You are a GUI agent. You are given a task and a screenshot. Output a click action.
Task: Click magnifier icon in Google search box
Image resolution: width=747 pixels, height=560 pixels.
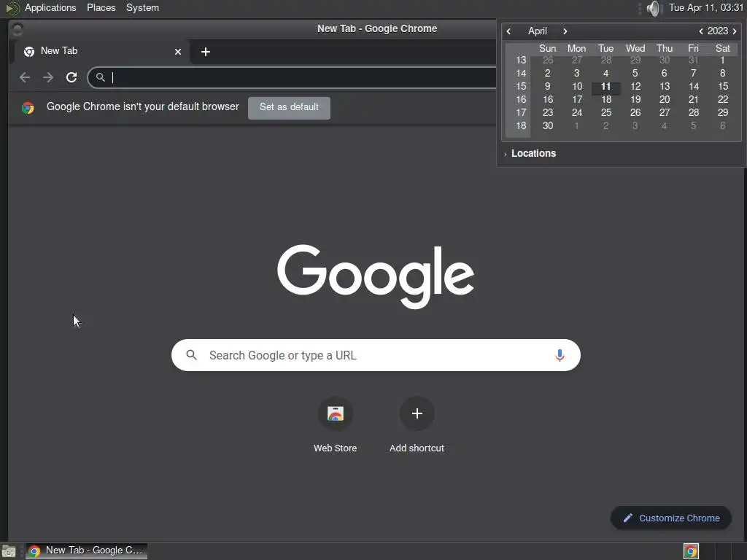tap(192, 355)
